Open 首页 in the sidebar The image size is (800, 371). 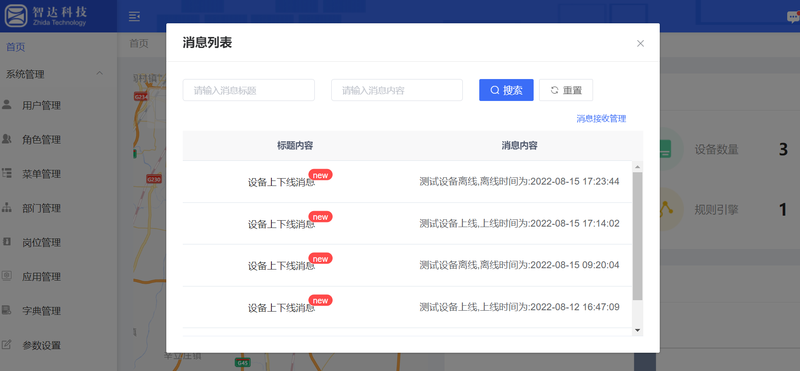(x=15, y=47)
